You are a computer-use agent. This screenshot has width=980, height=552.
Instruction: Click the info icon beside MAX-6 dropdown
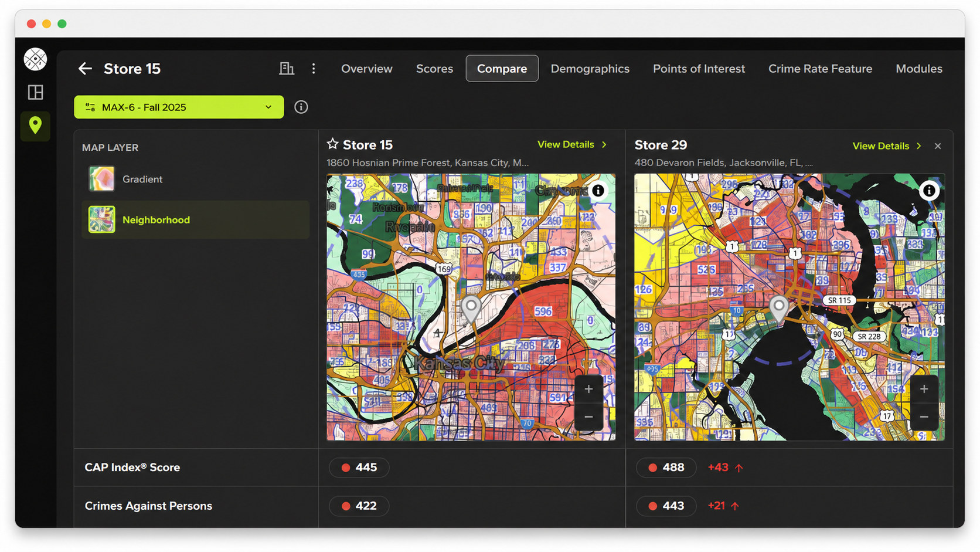[301, 107]
